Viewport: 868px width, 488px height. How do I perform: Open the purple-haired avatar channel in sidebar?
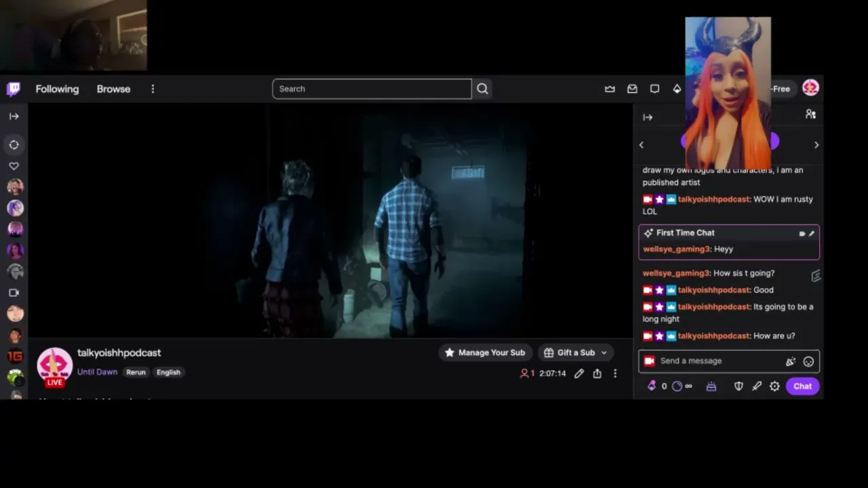click(x=15, y=208)
